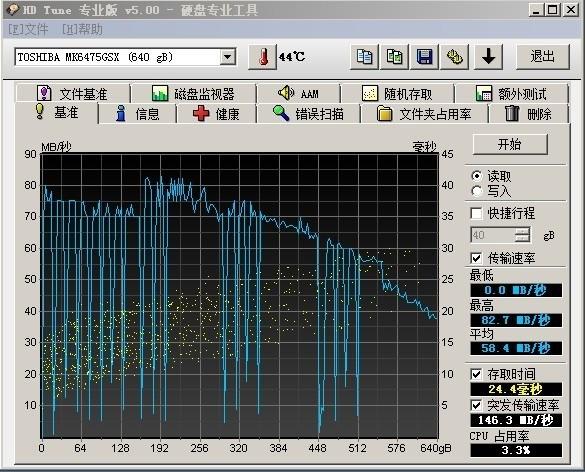Image resolution: width=585 pixels, height=472 pixels.
Task: Open the 文件 menu
Action: click(x=28, y=29)
